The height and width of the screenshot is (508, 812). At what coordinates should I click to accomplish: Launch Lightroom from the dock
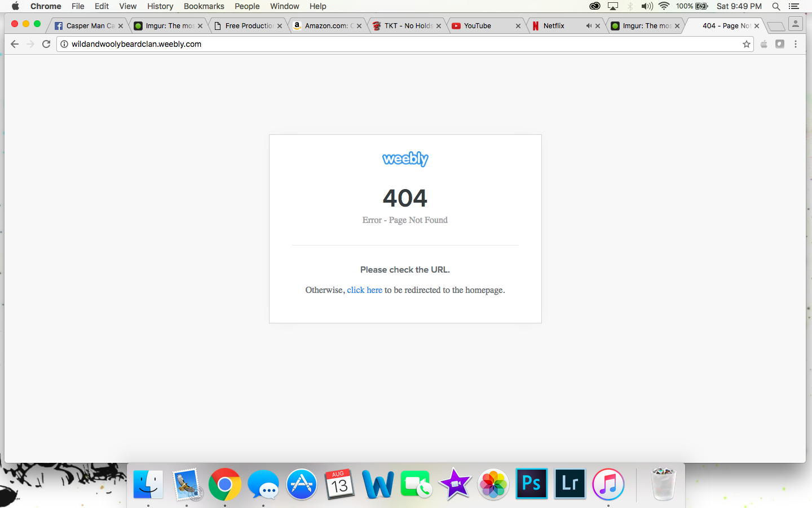(570, 484)
